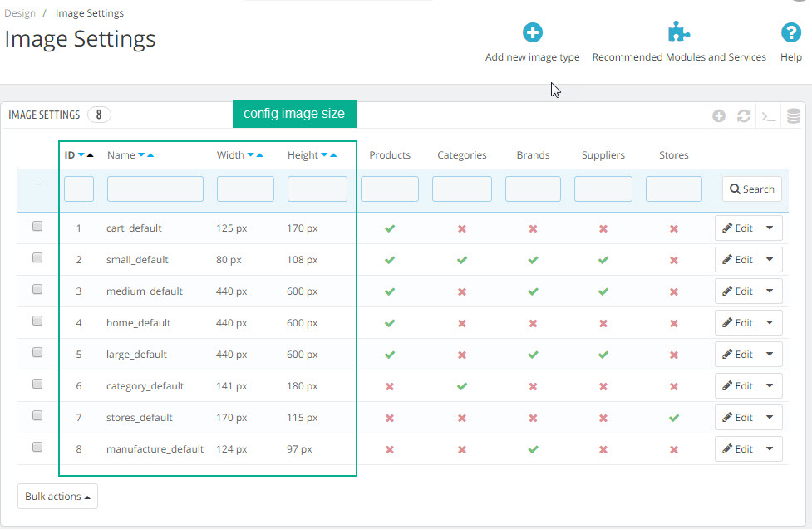This screenshot has width=812, height=529.
Task: Expand Edit dropdown arrow for large_default
Action: [770, 354]
